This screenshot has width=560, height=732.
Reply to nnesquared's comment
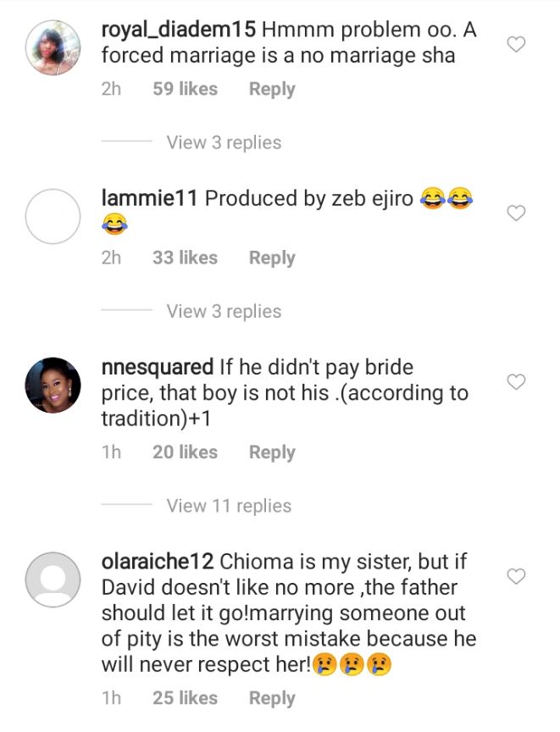[272, 452]
